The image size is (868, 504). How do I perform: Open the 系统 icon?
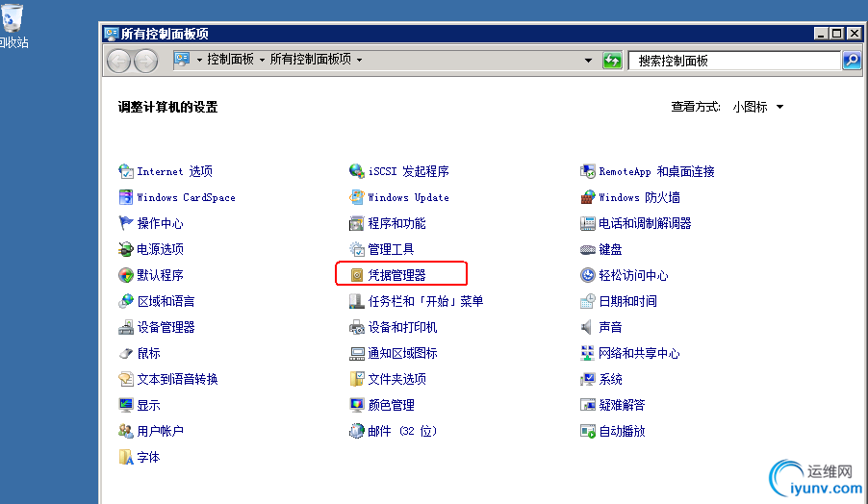point(587,379)
